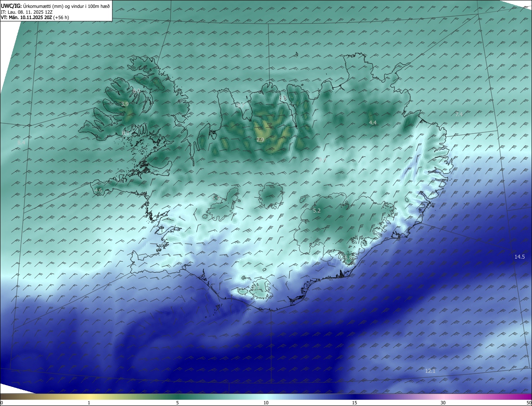Pick the yellow colorbar segment above tick 1
This screenshot has height=406, width=532.
click(89, 396)
